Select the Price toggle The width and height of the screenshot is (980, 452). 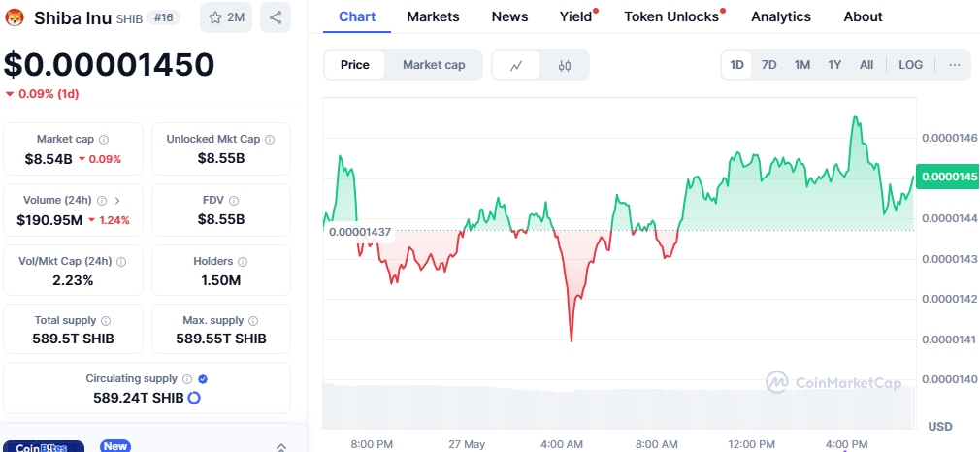pos(355,65)
